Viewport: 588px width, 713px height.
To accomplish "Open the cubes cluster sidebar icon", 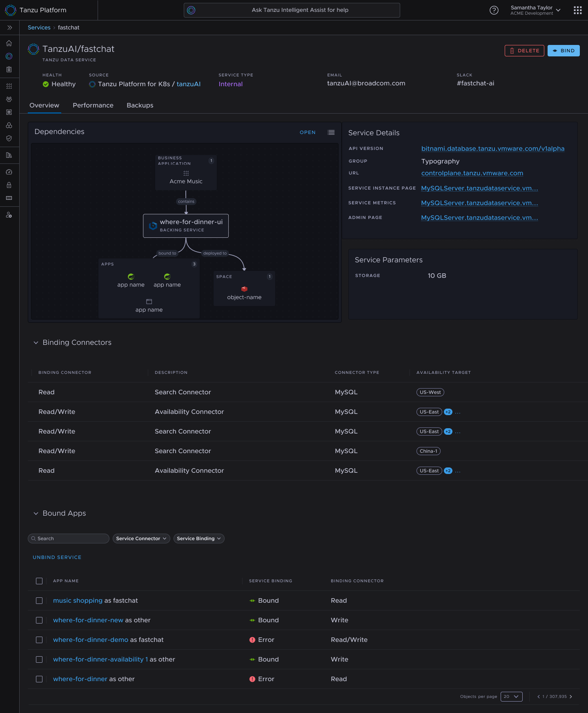I will pyautogui.click(x=9, y=125).
